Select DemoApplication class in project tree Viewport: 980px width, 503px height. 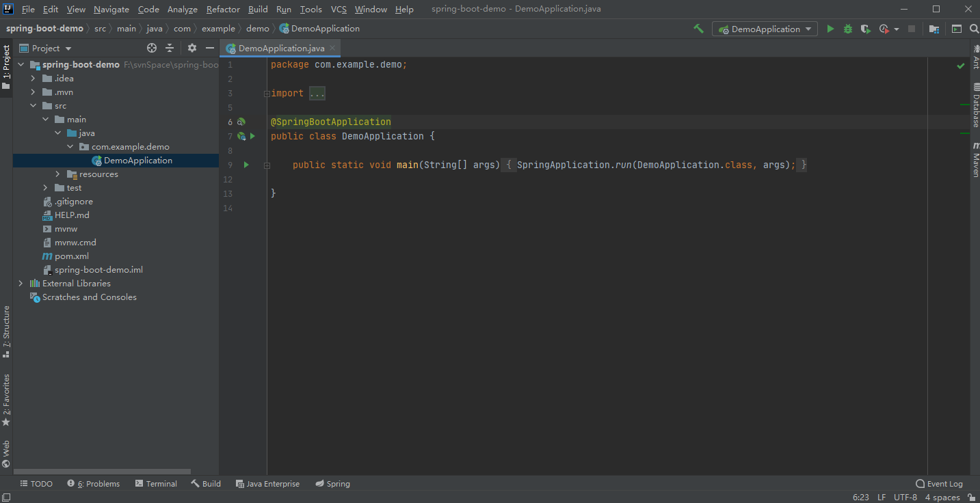132,161
